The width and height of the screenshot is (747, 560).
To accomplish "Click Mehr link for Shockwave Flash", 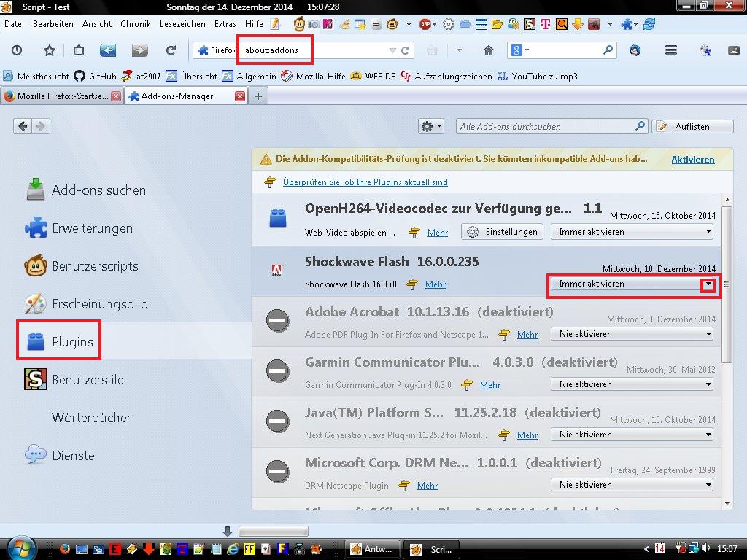I will [436, 284].
